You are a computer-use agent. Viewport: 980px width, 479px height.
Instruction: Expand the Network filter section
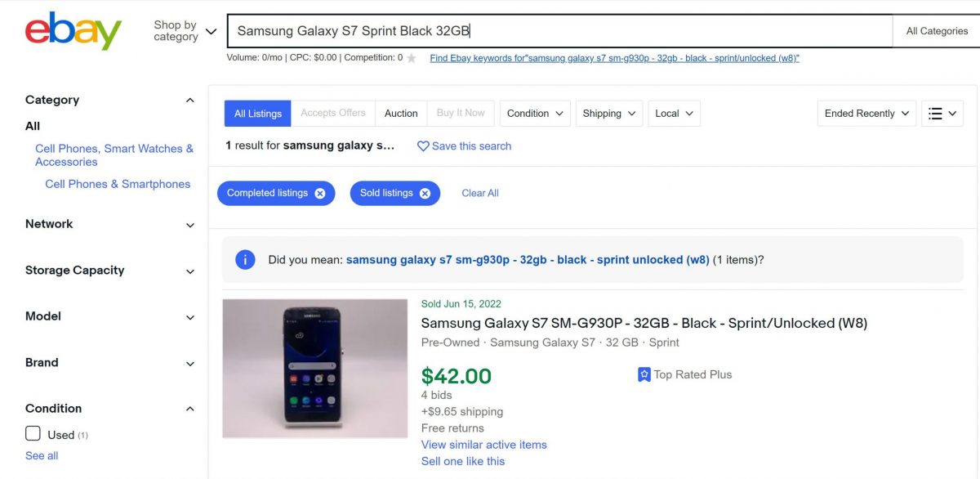189,225
